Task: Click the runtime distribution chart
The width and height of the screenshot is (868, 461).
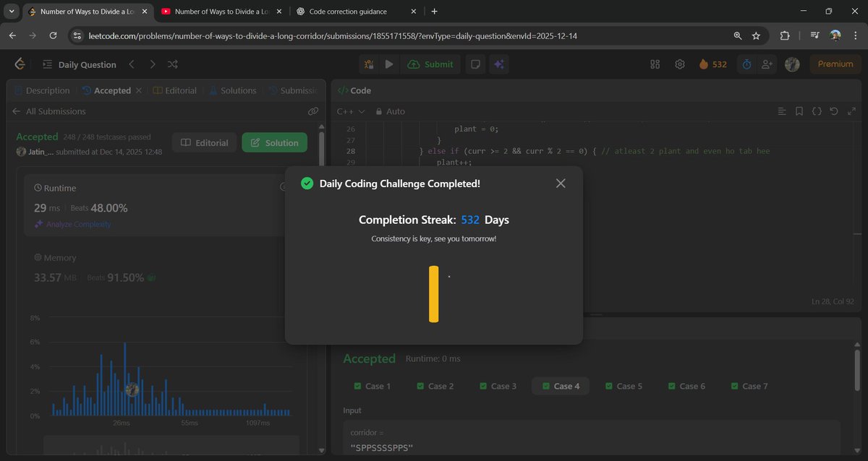Action: (171, 369)
